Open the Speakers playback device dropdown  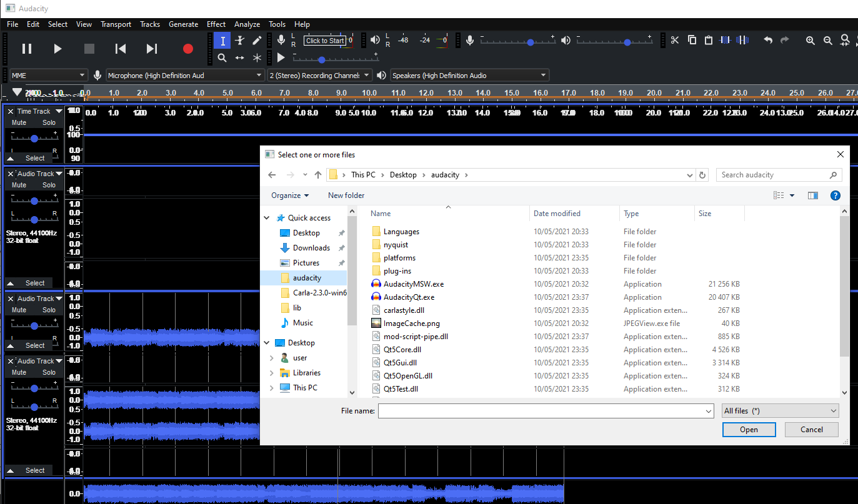coord(470,76)
